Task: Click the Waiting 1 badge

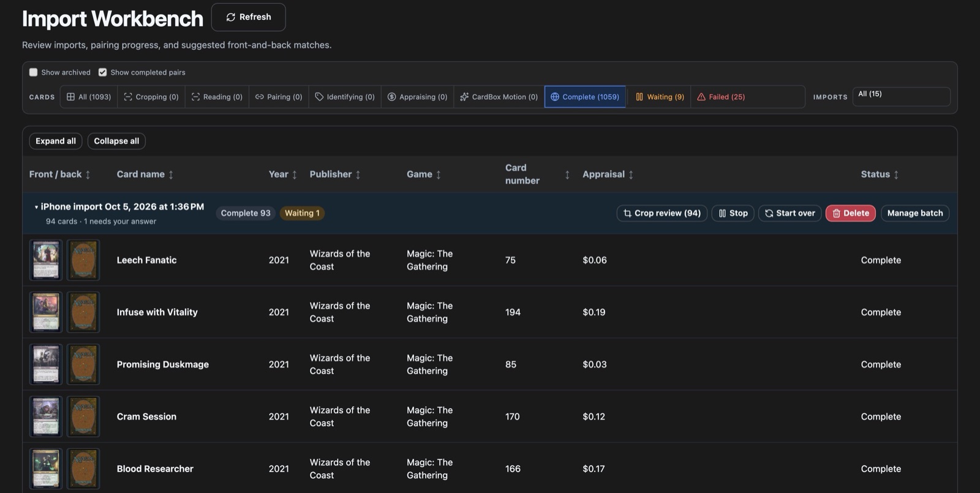Action: (302, 213)
